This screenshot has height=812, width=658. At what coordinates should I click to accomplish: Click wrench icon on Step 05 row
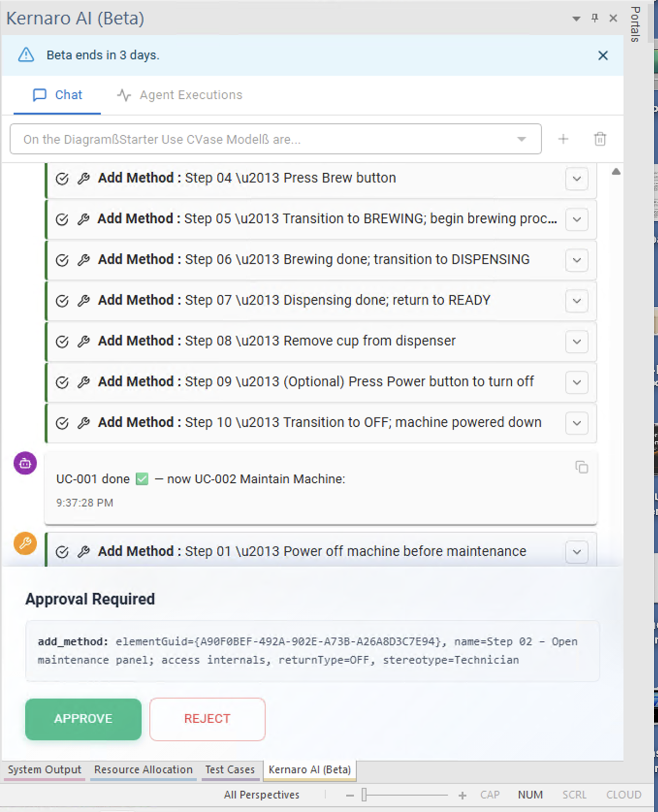83,219
